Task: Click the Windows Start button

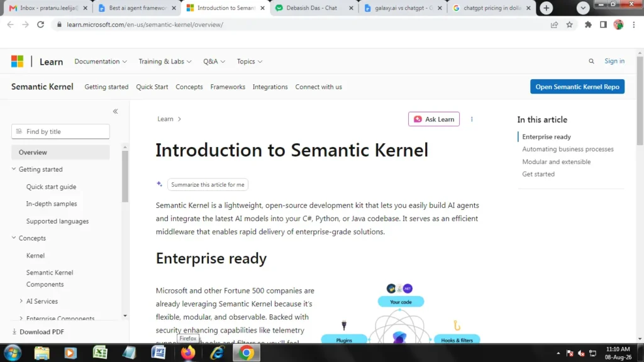Action: 13,353
